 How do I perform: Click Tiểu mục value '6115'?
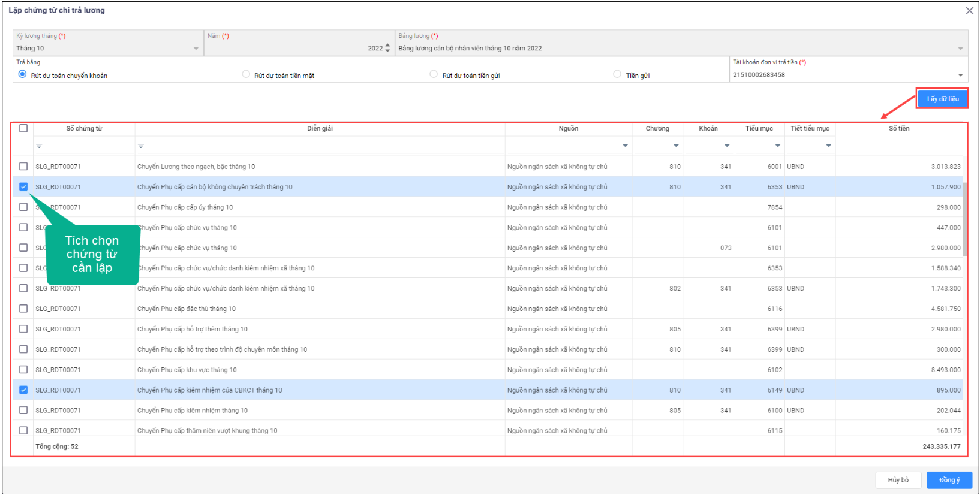(x=775, y=430)
